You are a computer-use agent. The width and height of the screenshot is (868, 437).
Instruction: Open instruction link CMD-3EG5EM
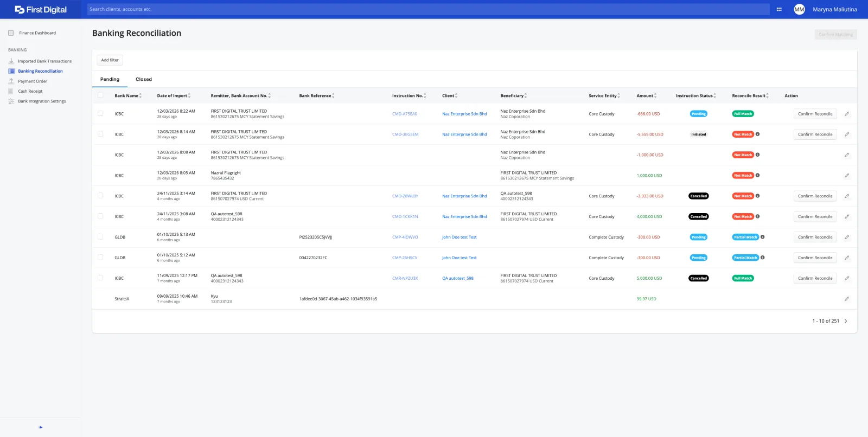click(x=405, y=134)
